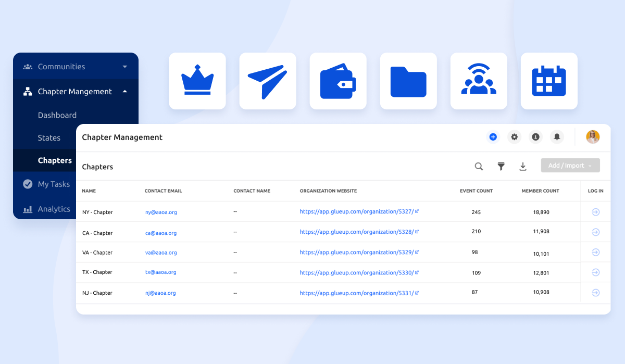Click the folder icon tile
Viewport: 625px width, 364px height.
coord(408,81)
